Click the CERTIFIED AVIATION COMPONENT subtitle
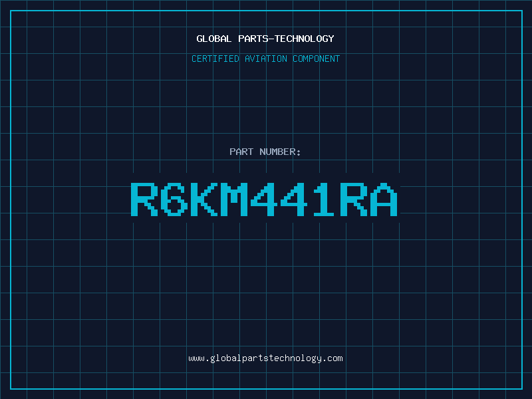The height and width of the screenshot is (399, 532). tap(265, 59)
